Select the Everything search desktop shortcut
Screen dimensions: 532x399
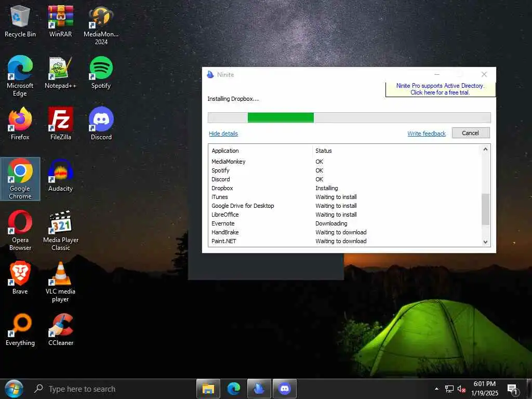[20, 330]
